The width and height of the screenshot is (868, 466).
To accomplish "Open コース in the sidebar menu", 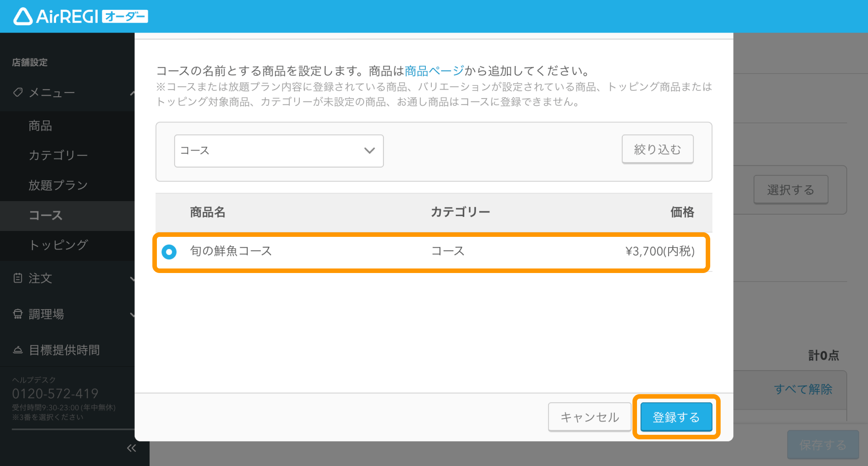I will (46, 216).
